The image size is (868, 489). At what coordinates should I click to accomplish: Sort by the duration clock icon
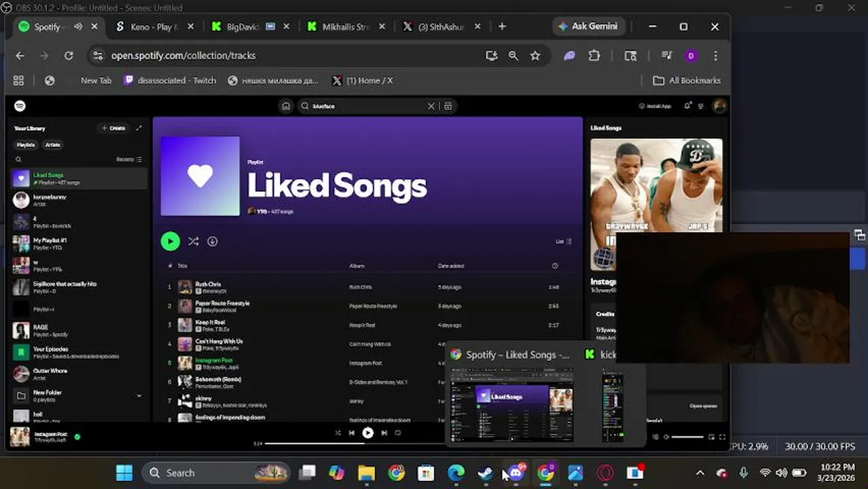pyautogui.click(x=555, y=266)
